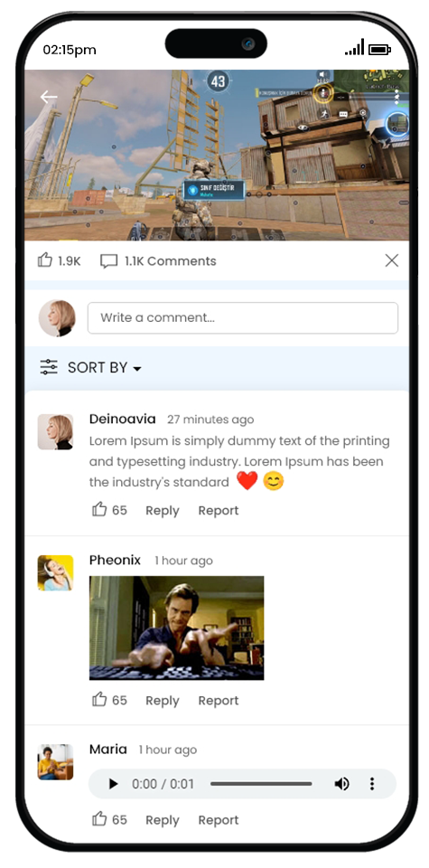Like Deinoavia's comment
429x868 pixels.
click(x=99, y=509)
